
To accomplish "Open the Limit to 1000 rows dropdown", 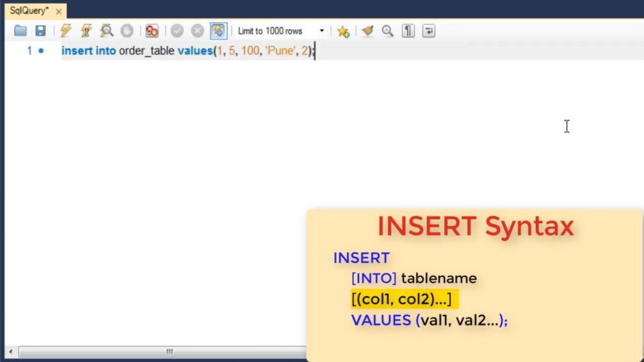I will pyautogui.click(x=281, y=31).
